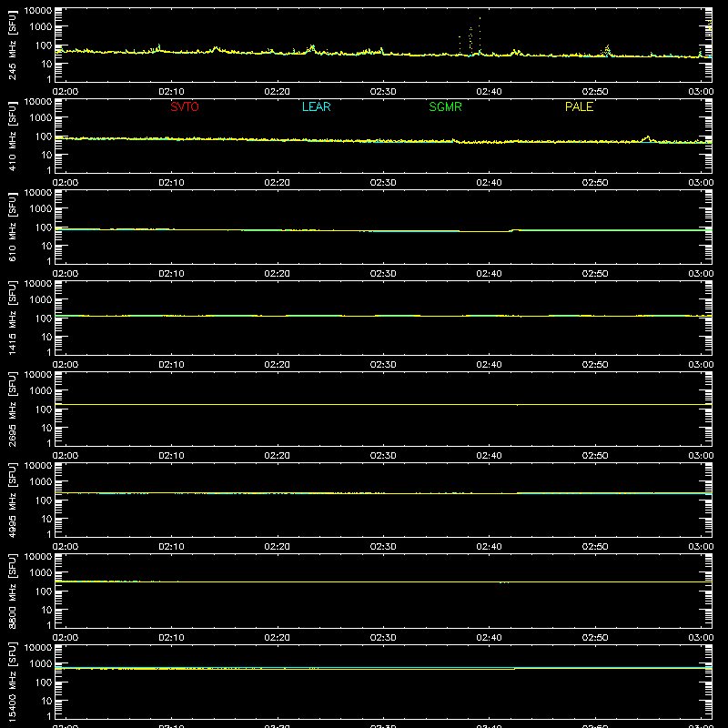Screen dimensions: 728x728
Task: Click the 100 tick label on 2695 MHz axis
Action: coord(44,409)
